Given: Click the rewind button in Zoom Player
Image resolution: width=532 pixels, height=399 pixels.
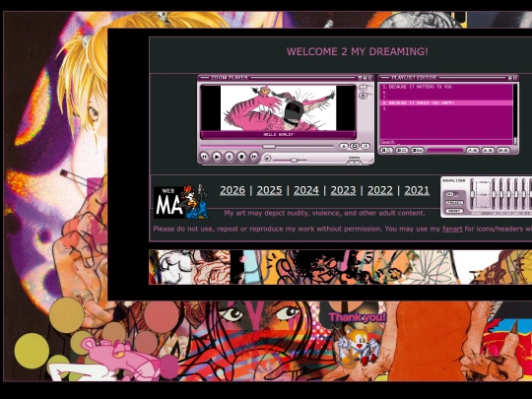Looking at the screenshot, I should pos(204,157).
